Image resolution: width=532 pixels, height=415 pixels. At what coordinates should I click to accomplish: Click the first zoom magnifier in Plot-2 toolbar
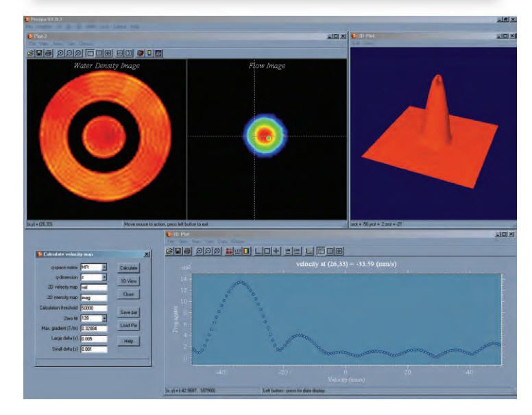[61, 52]
